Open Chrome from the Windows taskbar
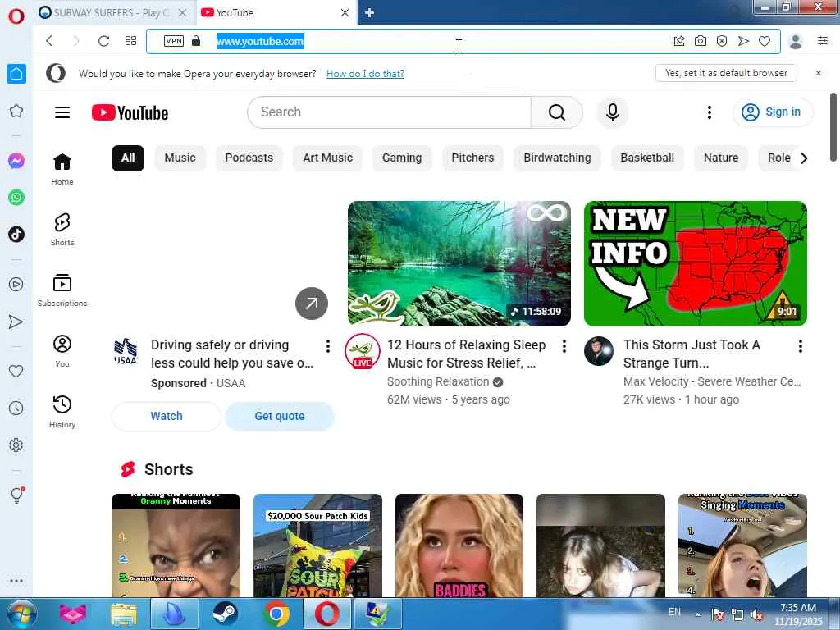 [x=276, y=614]
